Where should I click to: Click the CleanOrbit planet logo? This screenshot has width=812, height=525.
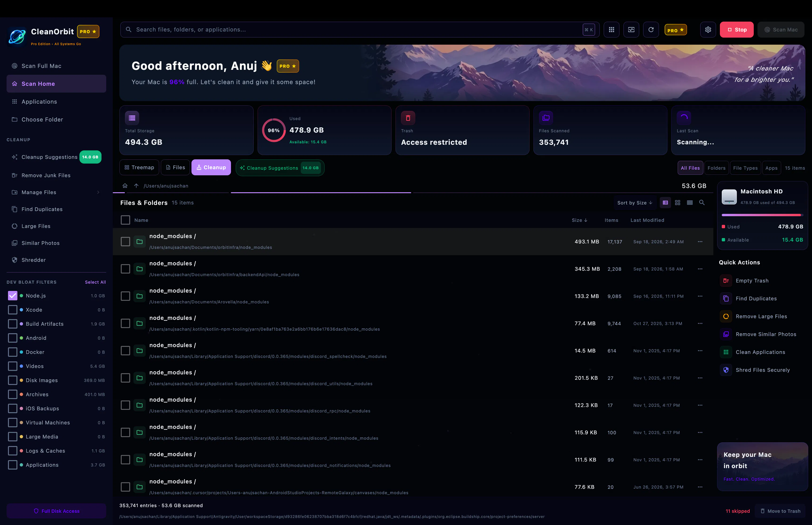pyautogui.click(x=17, y=36)
